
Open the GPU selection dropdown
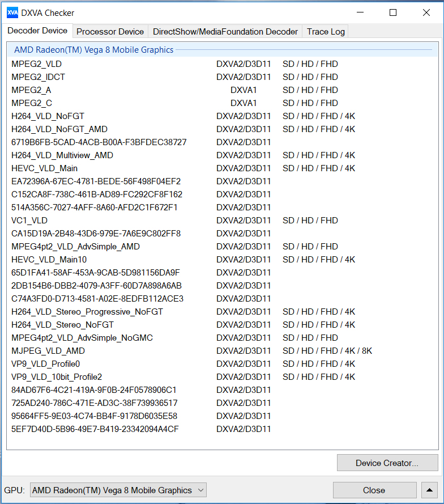coord(118,490)
